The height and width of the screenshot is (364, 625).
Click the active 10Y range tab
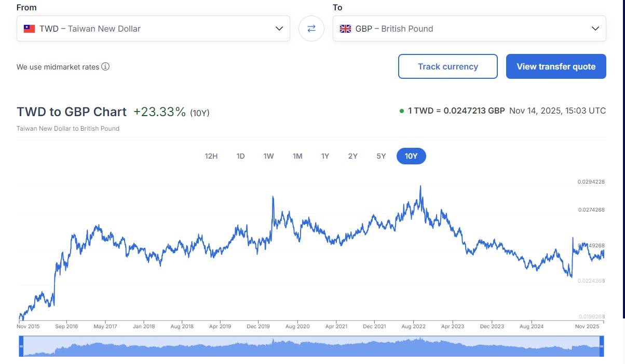click(x=411, y=156)
